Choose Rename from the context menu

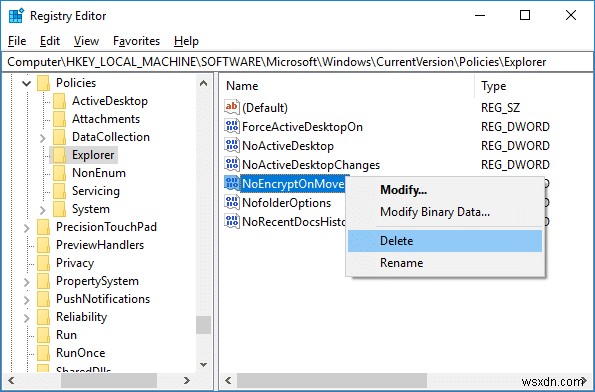(445, 263)
